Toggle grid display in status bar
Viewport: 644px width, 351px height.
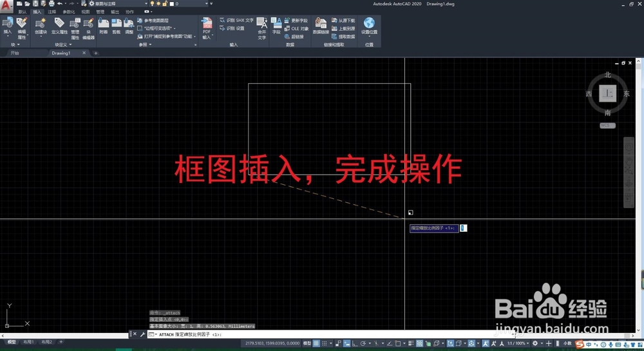point(316,343)
